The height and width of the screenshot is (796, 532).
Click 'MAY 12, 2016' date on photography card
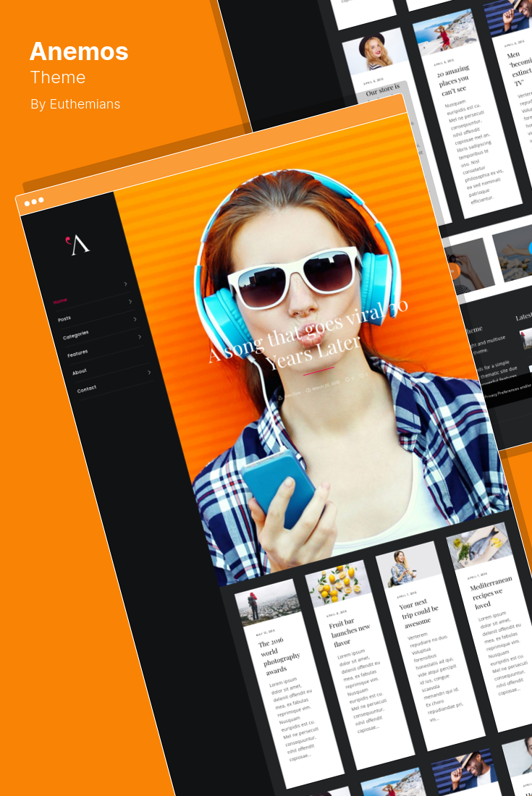coord(266,634)
